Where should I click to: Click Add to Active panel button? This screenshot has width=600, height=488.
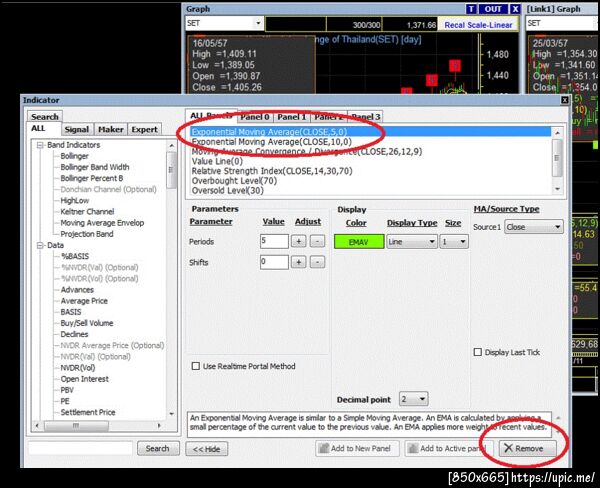pos(448,448)
